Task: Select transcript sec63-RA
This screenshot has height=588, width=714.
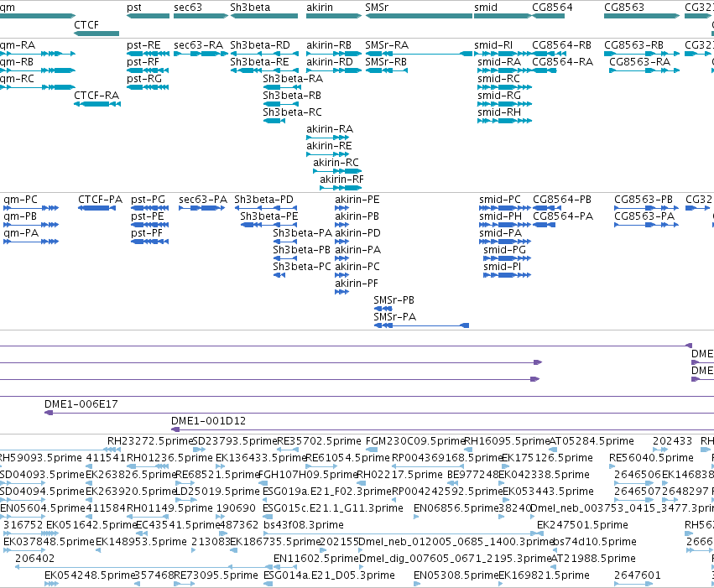Action: (x=201, y=54)
